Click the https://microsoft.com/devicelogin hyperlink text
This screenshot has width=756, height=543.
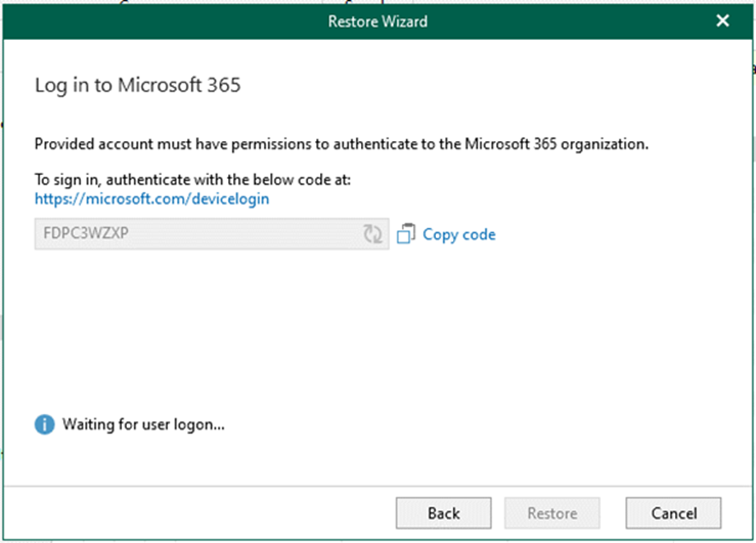tap(152, 198)
